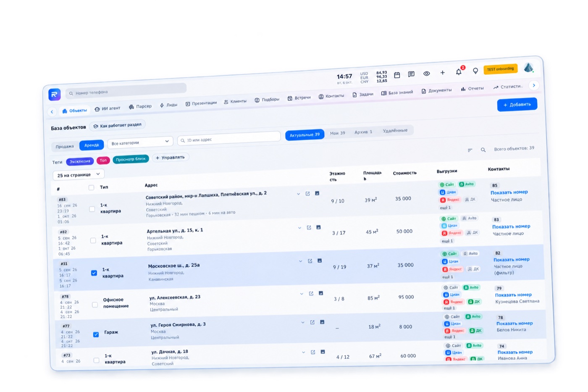Screen dimensions: 588x392
Task: Open the notifications bell
Action: 459,72
